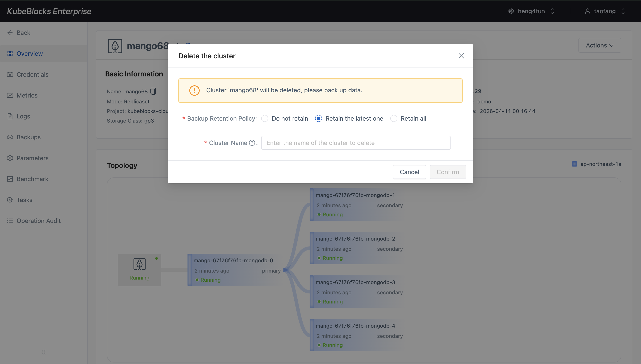
Task: Select the Benchmark sidebar icon
Action: pyautogui.click(x=10, y=179)
